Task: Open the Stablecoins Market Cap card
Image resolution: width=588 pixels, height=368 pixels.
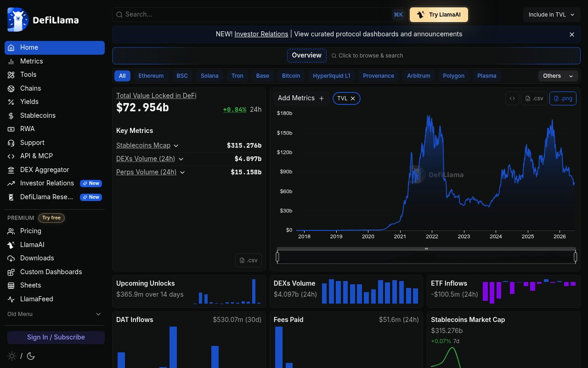Action: pos(503,340)
